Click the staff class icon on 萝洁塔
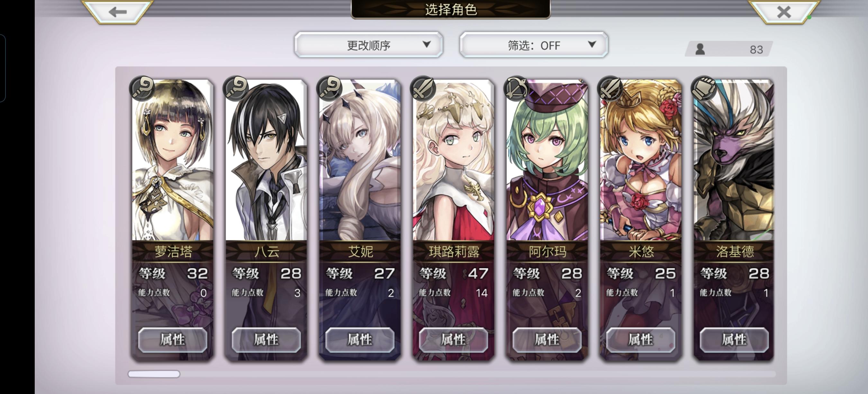 (x=142, y=89)
